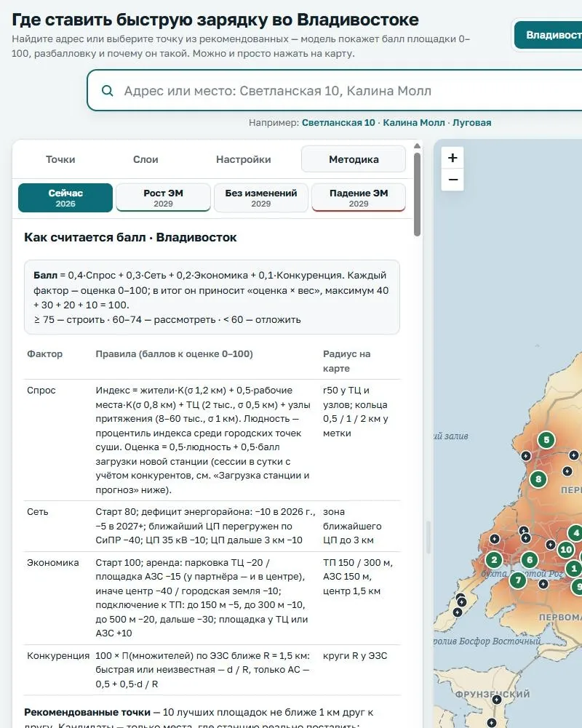Screen dimensions: 582x728
Task: Click the Рекомендованные точки bold text
Action: tap(87, 712)
